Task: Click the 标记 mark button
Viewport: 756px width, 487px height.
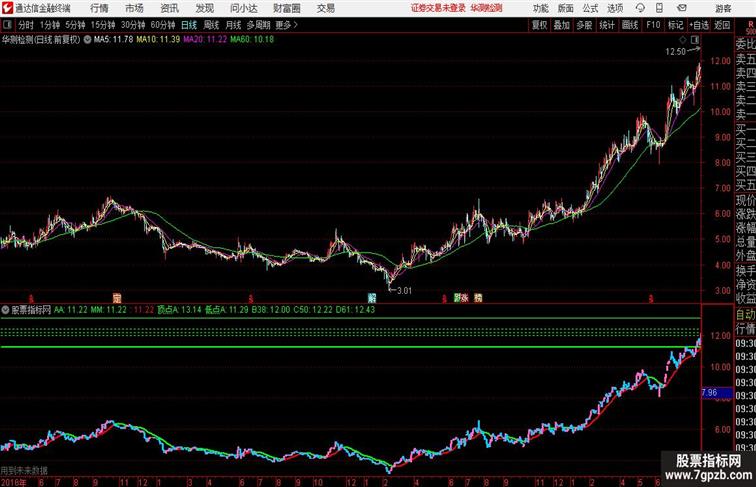Action: (x=675, y=25)
